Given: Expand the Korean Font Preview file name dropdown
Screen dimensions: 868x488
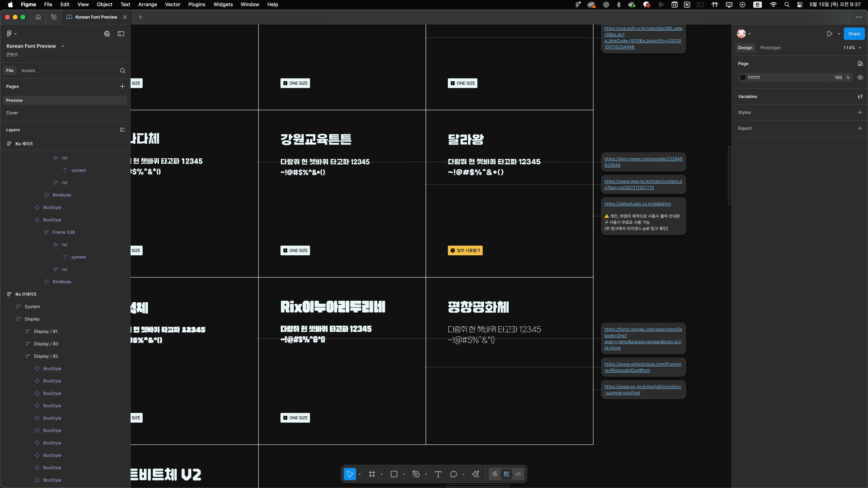Looking at the screenshot, I should (63, 46).
